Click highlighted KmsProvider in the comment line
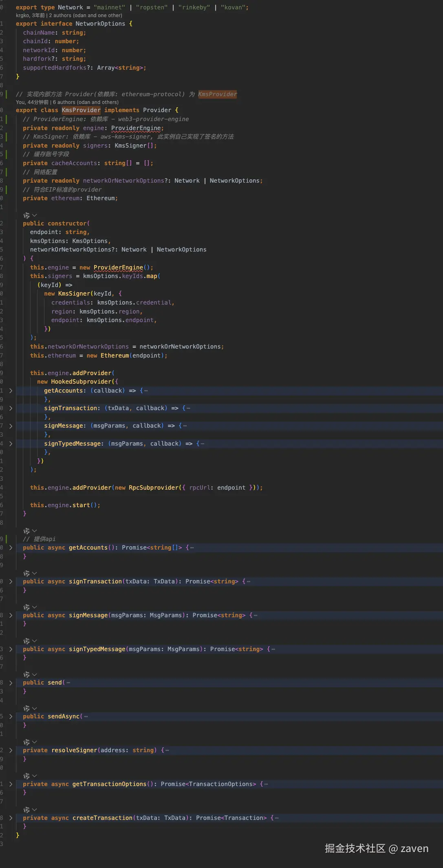 pos(218,94)
